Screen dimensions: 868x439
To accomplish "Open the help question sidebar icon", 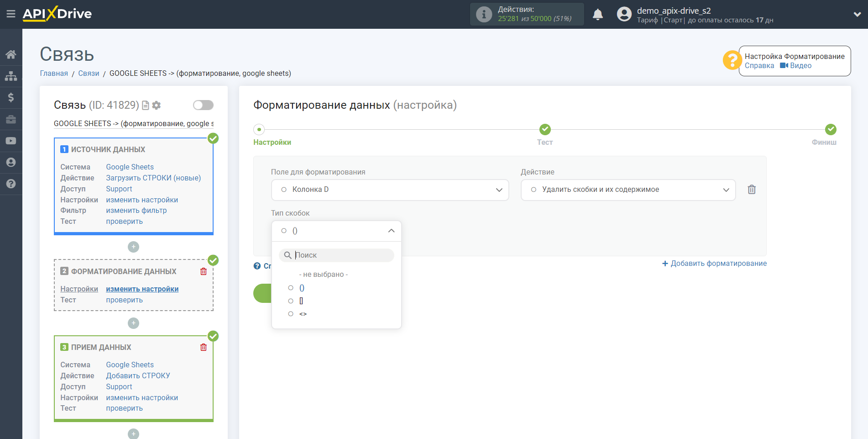I will pyautogui.click(x=11, y=184).
